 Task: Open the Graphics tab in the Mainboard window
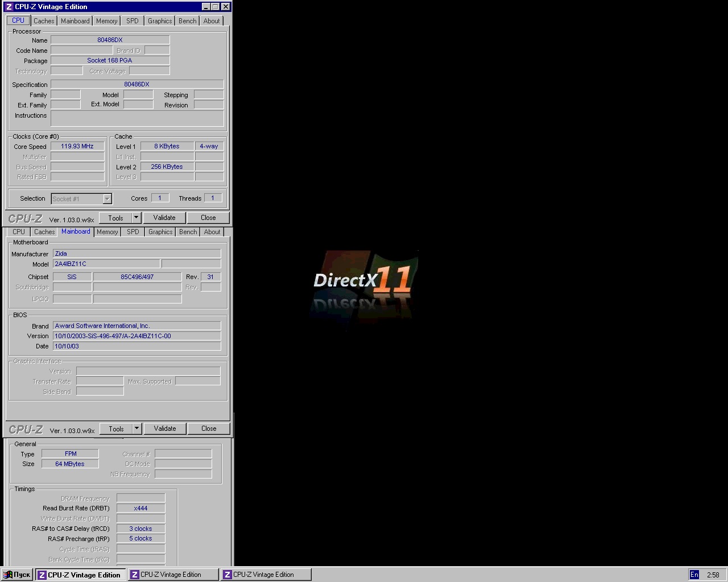pyautogui.click(x=160, y=232)
